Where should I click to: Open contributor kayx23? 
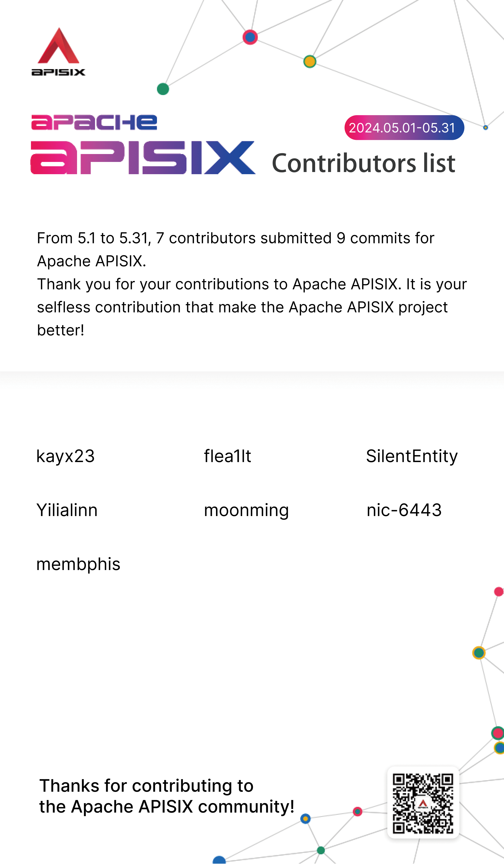[x=66, y=456]
